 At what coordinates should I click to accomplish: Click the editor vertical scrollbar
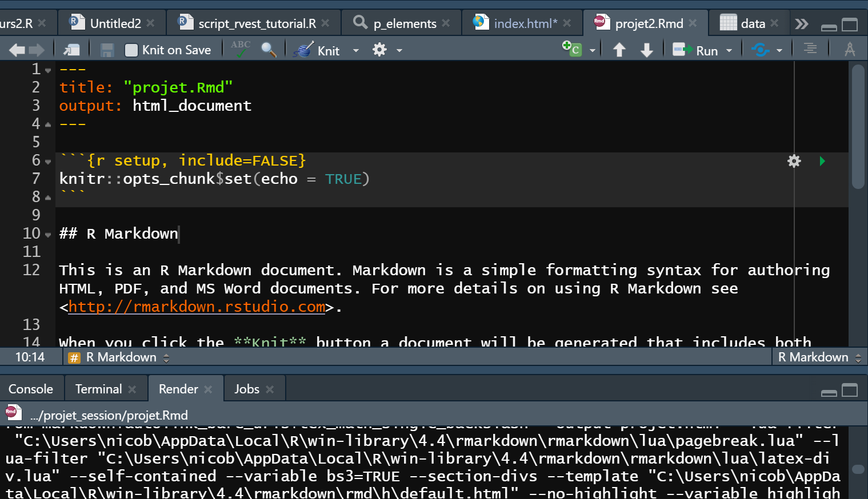858,126
